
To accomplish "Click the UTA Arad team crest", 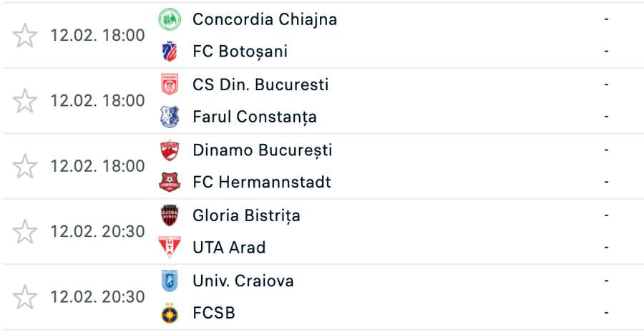I will [x=170, y=248].
